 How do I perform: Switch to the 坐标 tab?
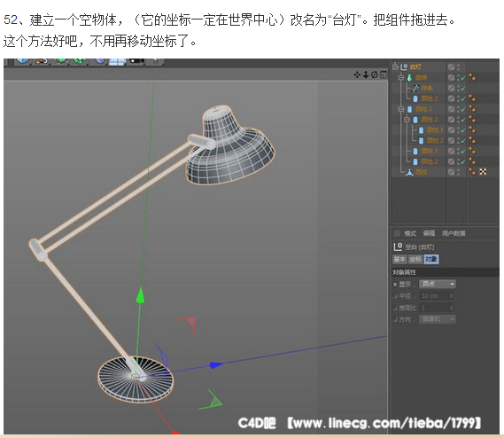click(415, 259)
